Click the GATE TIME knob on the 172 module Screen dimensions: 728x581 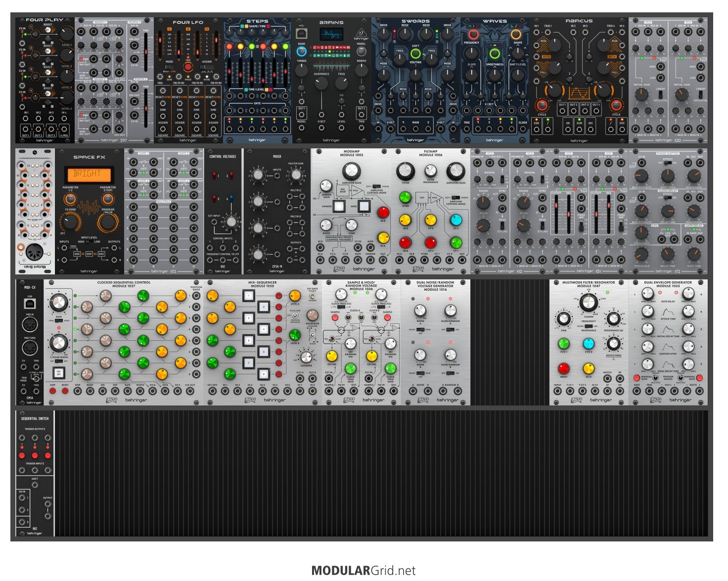point(694,254)
